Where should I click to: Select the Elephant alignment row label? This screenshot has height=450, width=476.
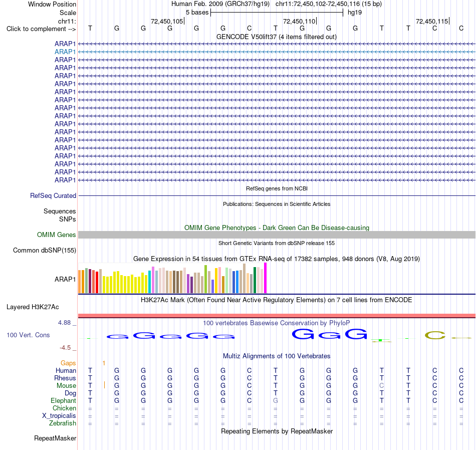coord(63,400)
